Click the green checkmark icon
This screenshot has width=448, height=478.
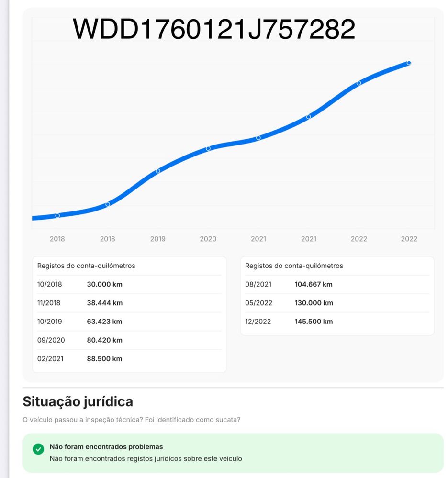pyautogui.click(x=38, y=449)
